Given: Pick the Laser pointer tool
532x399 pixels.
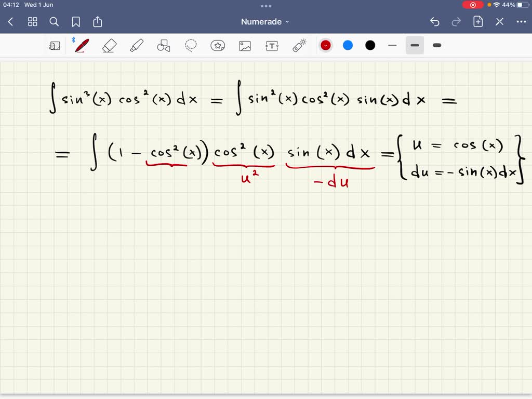Looking at the screenshot, I should coord(299,45).
